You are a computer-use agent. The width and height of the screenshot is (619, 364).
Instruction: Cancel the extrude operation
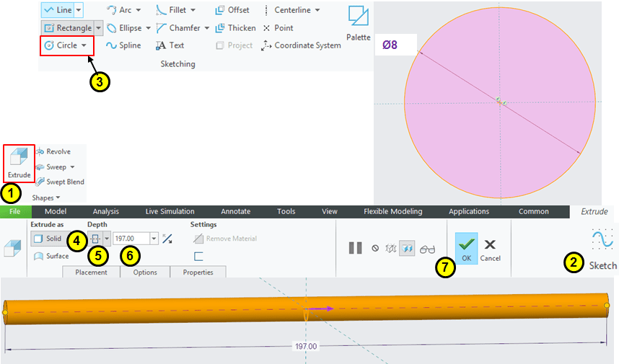pos(490,249)
